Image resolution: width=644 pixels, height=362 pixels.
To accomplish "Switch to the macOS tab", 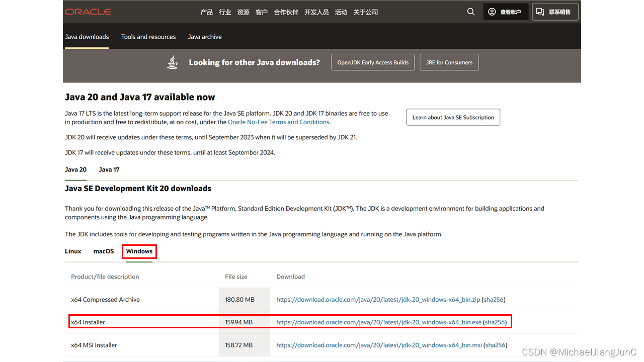I will pyautogui.click(x=104, y=251).
